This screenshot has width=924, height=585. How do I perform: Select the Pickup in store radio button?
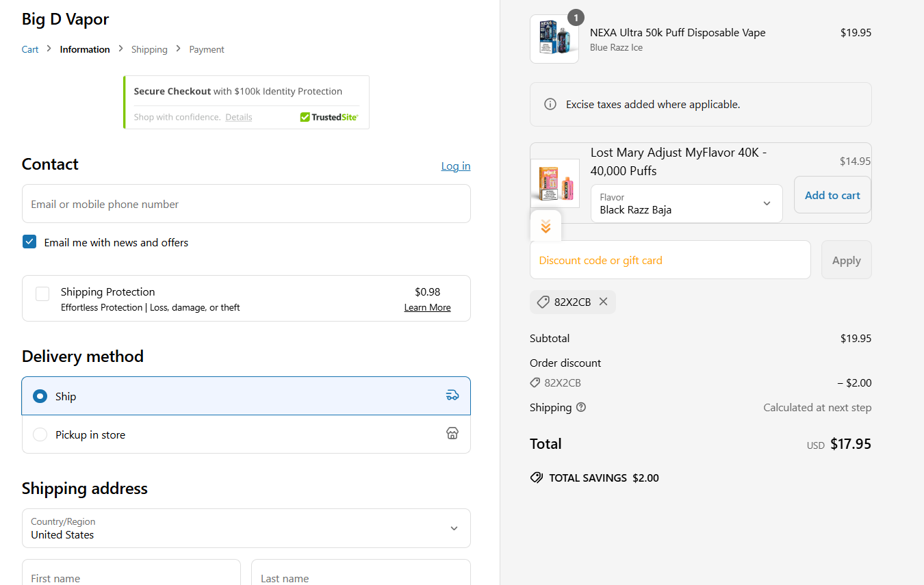(40, 434)
